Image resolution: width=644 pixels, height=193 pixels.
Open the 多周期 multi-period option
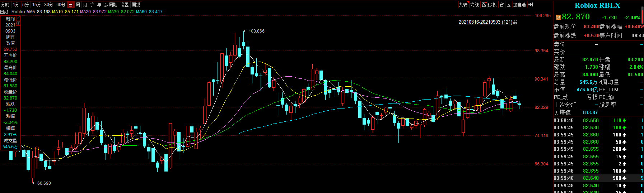point(111,5)
